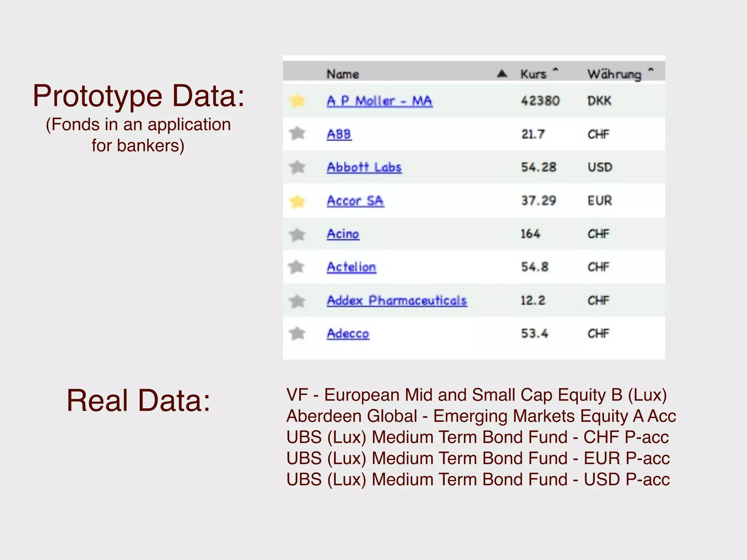Select the 164 price value
Image resolution: width=747 pixels, height=560 pixels.
coord(530,234)
